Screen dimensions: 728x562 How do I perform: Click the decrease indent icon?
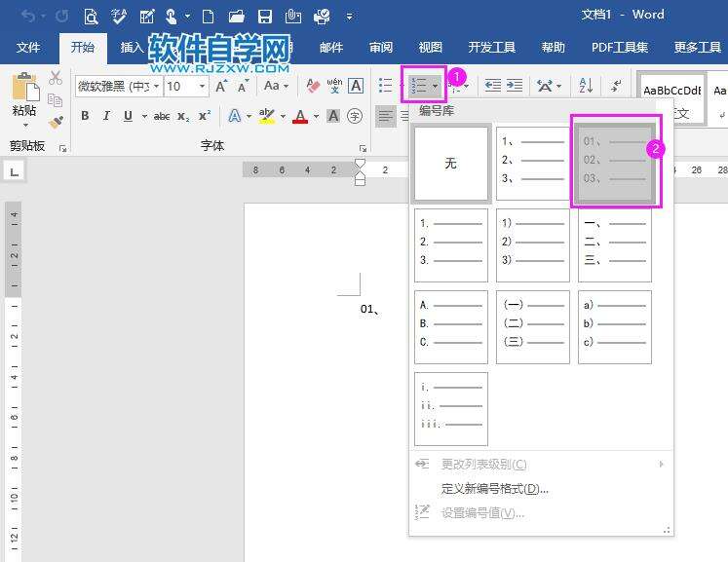(492, 86)
